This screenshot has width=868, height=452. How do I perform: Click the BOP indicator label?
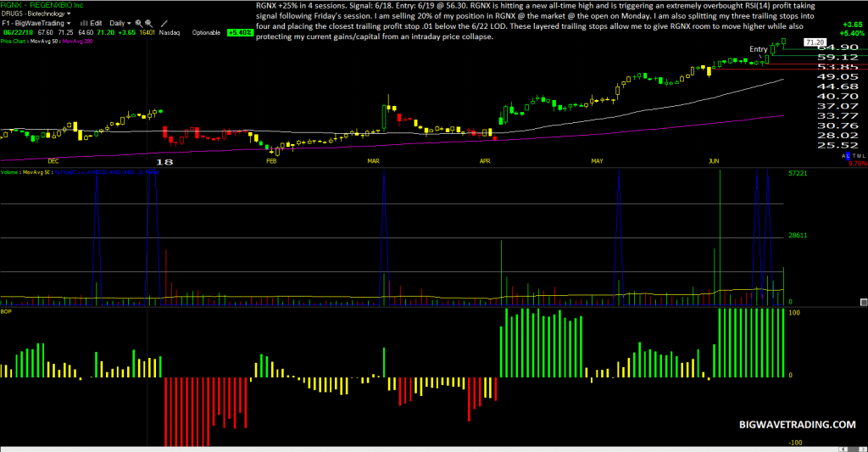[6, 311]
